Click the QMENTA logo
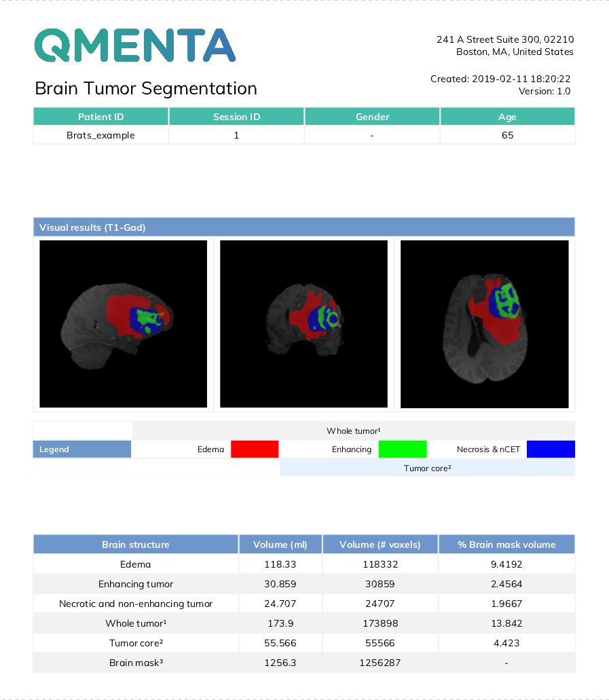The image size is (609, 700). (134, 45)
